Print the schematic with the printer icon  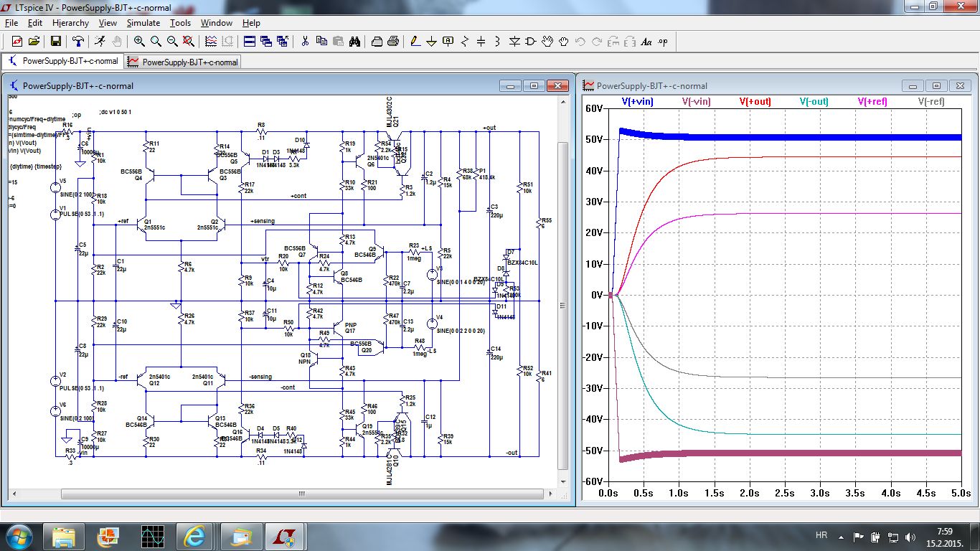point(393,42)
